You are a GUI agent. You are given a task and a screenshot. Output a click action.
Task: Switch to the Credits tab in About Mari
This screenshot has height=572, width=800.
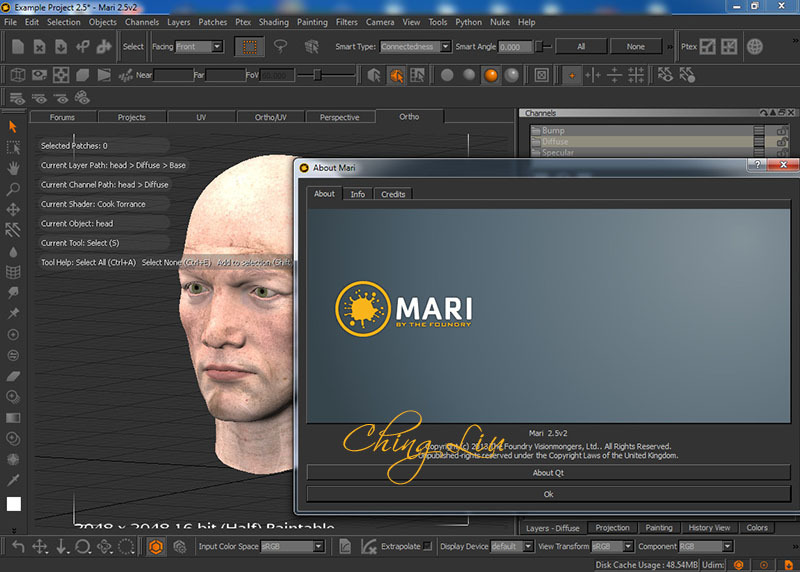393,194
